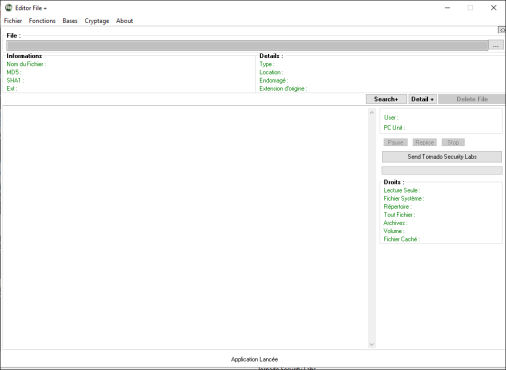Click the 'Fichier Système' label
The image size is (506, 370).
403,198
